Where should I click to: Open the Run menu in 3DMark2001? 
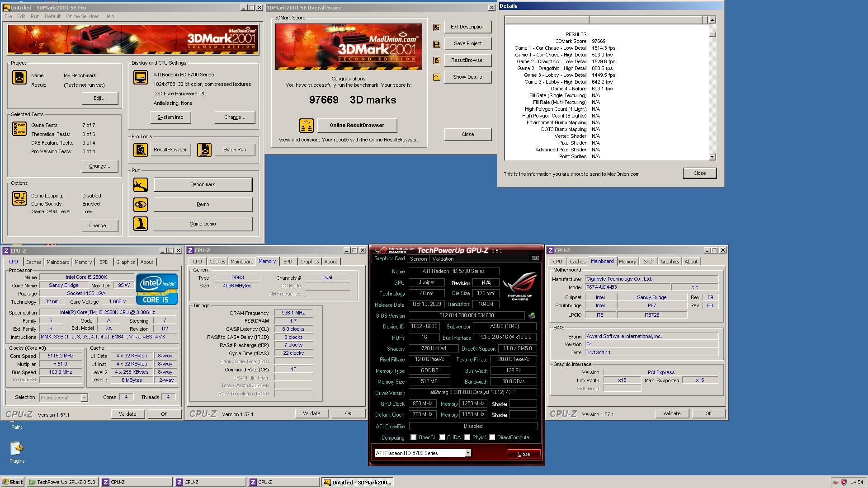pyautogui.click(x=35, y=16)
